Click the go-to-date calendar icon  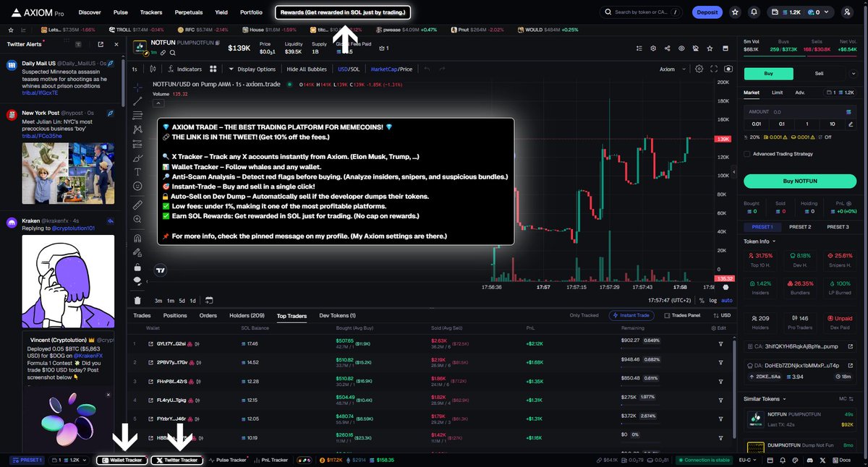[x=209, y=300]
